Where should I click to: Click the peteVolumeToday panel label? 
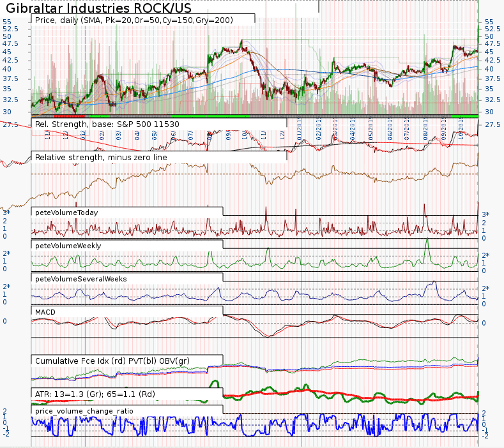66,213
